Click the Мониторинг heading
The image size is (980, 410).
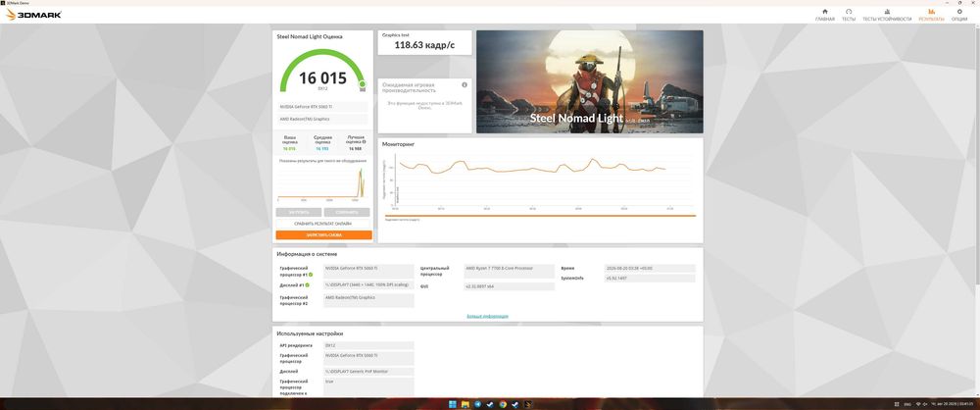pyautogui.click(x=398, y=144)
